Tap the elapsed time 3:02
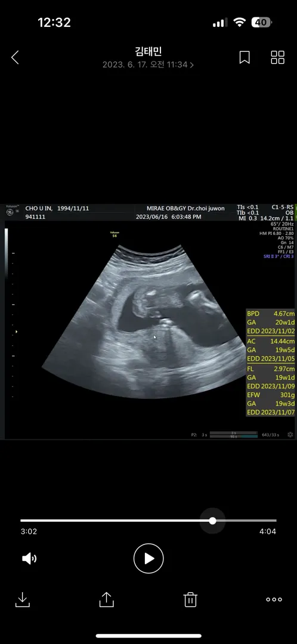This screenshot has height=644, width=297. tap(29, 531)
